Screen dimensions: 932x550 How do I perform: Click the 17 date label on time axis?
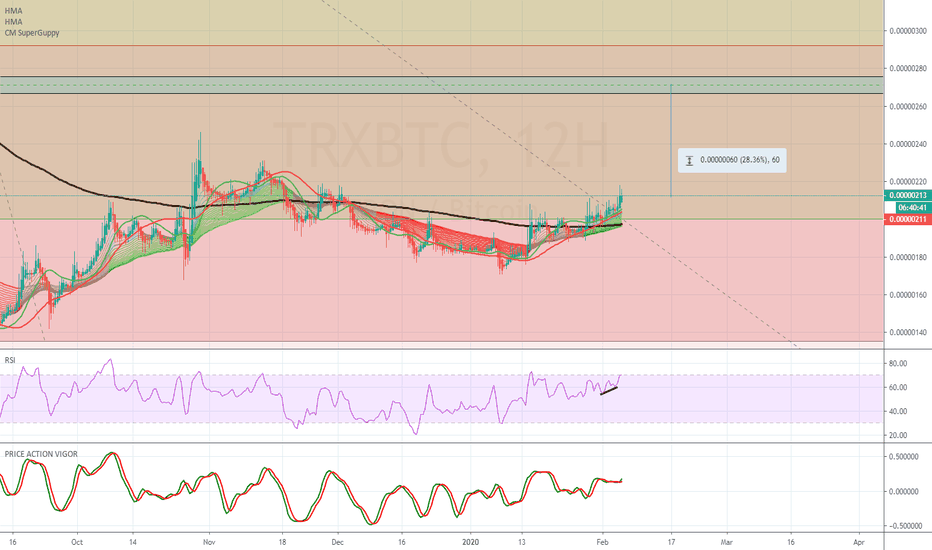coord(671,542)
